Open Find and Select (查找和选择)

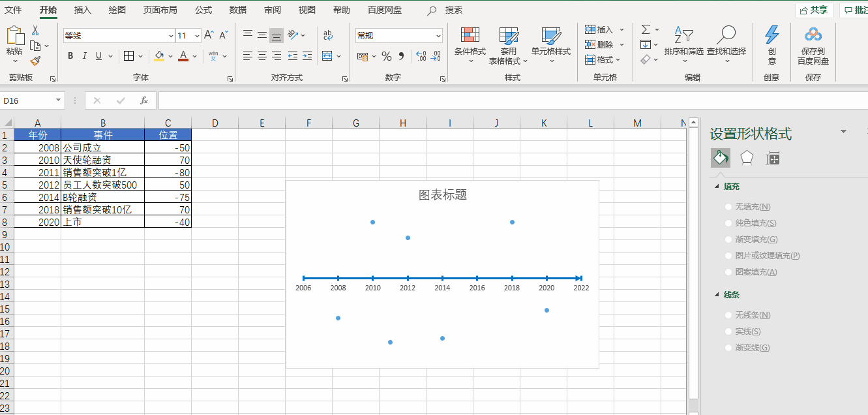[726, 44]
